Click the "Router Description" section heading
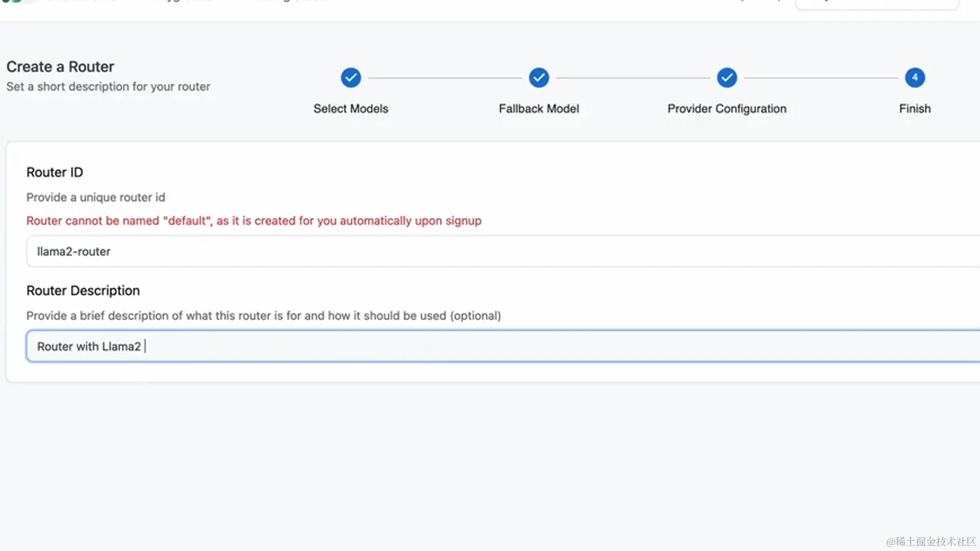 pos(83,291)
